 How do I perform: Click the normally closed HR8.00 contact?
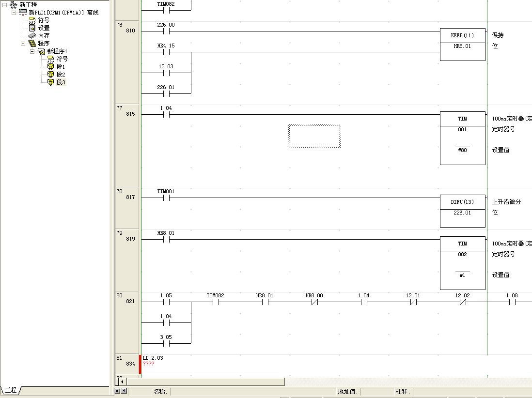pos(314,302)
